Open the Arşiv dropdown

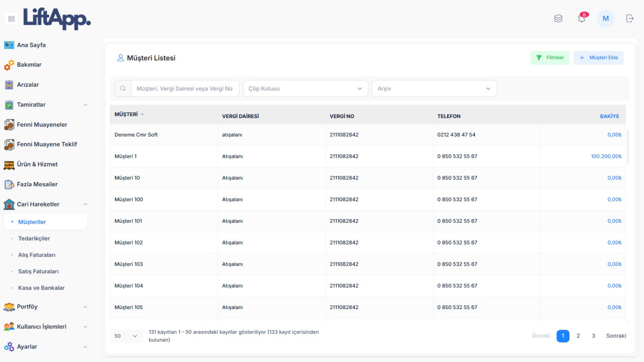click(x=434, y=88)
